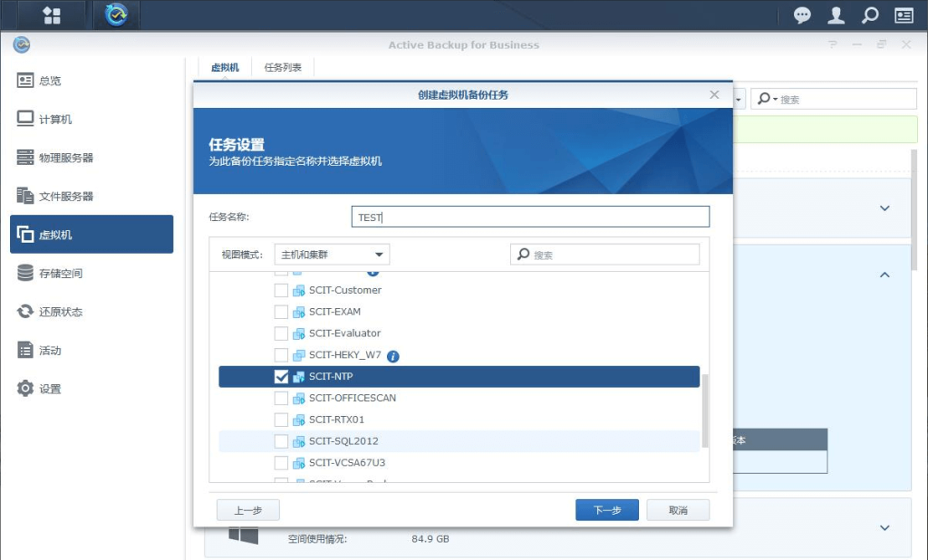Image resolution: width=928 pixels, height=560 pixels.
Task: Open 计算机 section in sidebar
Action: point(92,119)
